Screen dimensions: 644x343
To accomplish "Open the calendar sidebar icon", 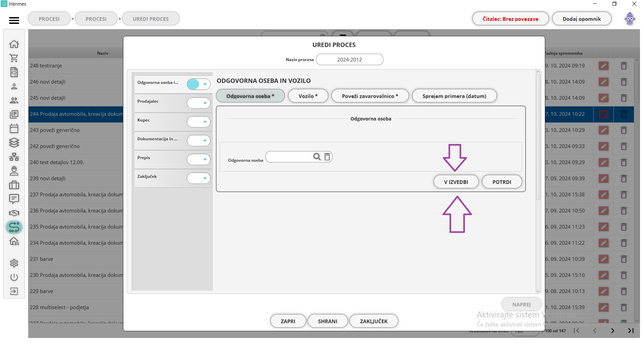I will pos(14,129).
